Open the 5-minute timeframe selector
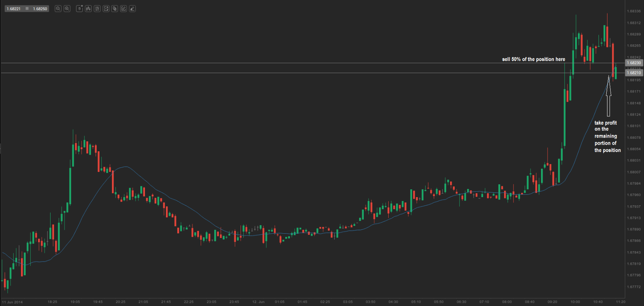 [x=80, y=9]
